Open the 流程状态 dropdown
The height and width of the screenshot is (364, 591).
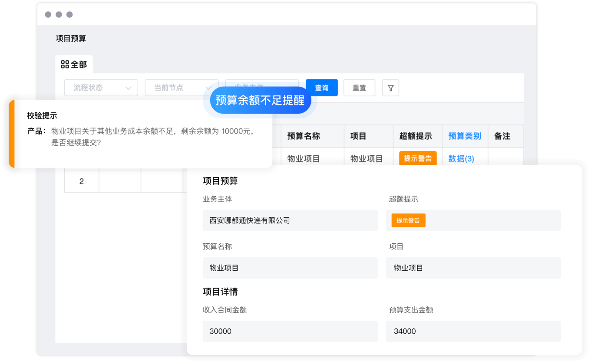tap(101, 88)
